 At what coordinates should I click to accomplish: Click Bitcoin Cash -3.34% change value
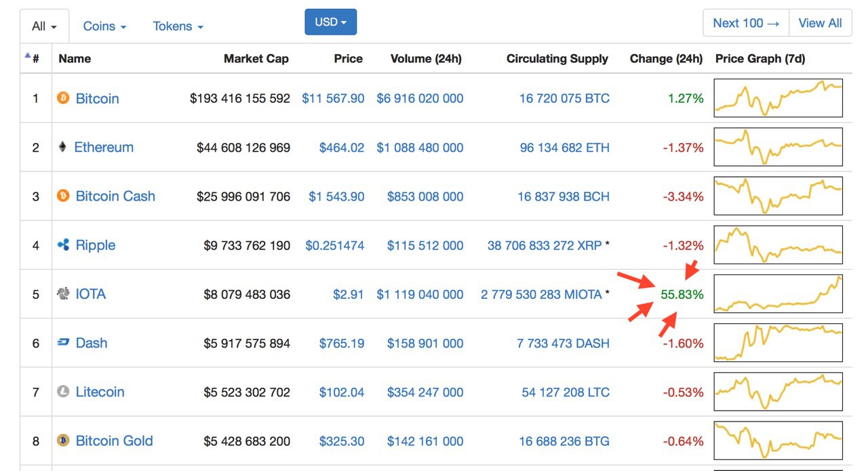(684, 197)
